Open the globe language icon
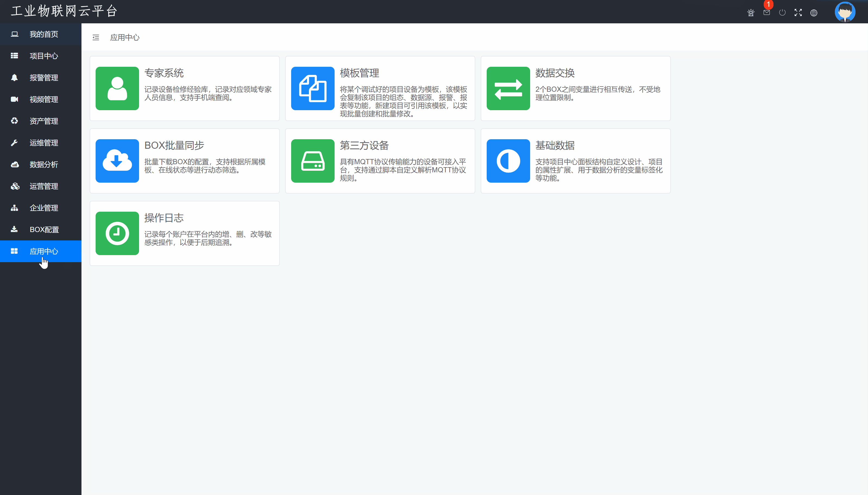Screen dimensions: 868x495 coord(814,13)
